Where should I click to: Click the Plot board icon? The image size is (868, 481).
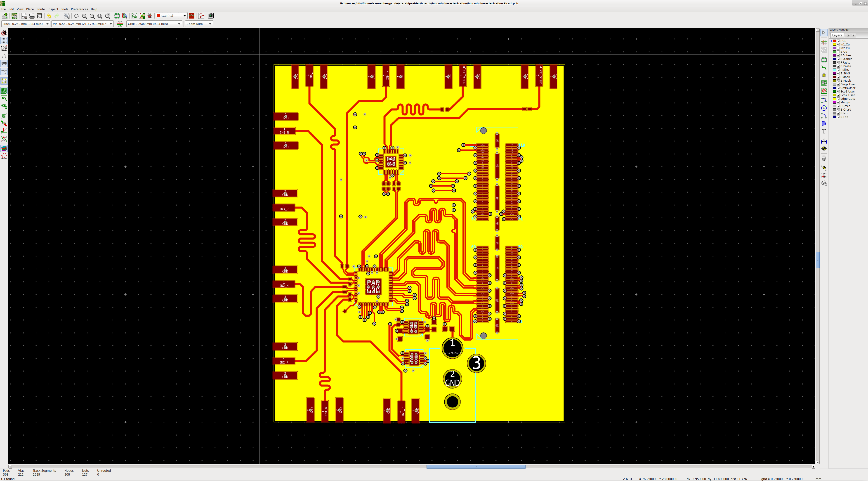click(39, 16)
